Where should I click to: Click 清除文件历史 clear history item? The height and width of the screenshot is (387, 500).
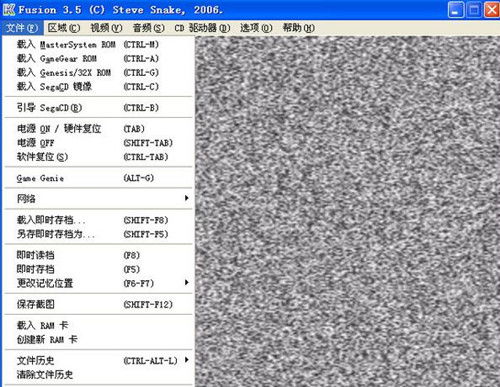(x=99, y=375)
